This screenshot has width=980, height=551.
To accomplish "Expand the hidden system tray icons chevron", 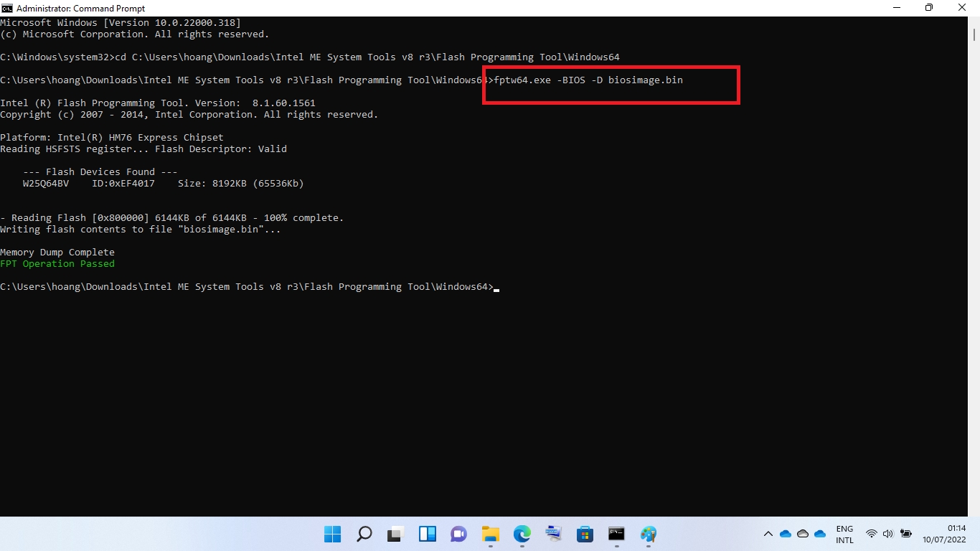I will pos(768,534).
